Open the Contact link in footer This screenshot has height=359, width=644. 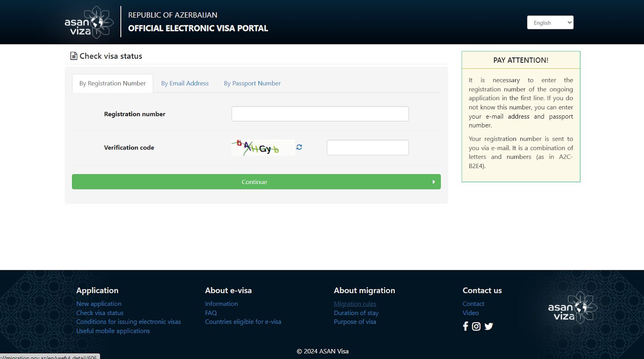(x=473, y=304)
